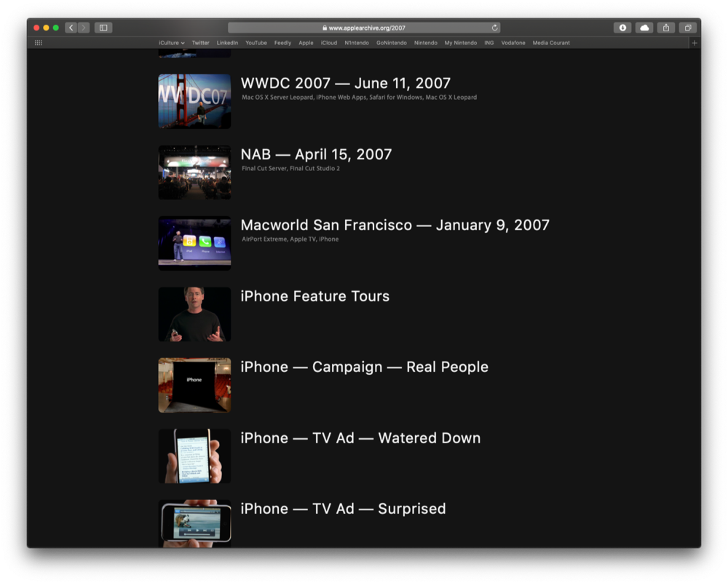Screen dimensions: 728x583
Task: Open the Media Courant bookmark
Action: (x=551, y=43)
